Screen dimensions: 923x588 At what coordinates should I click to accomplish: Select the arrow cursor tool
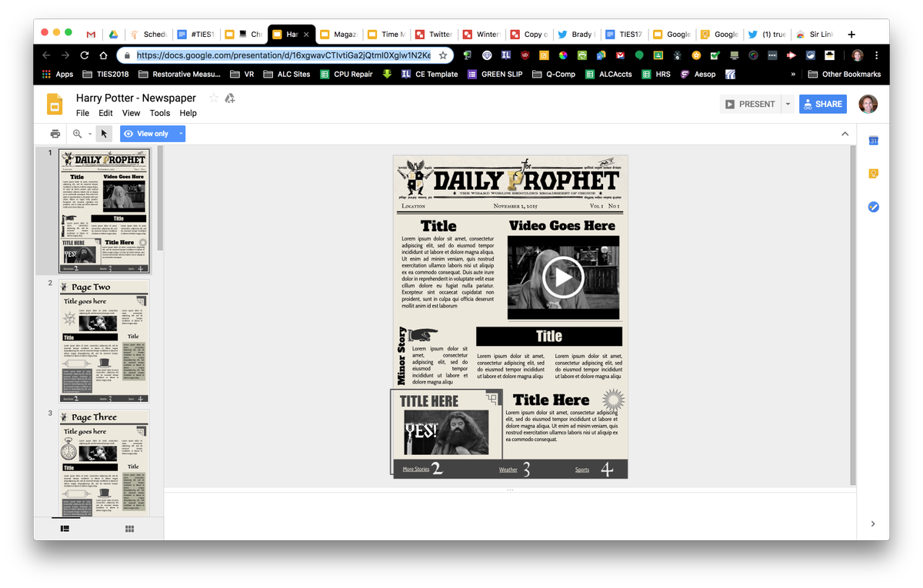point(104,134)
